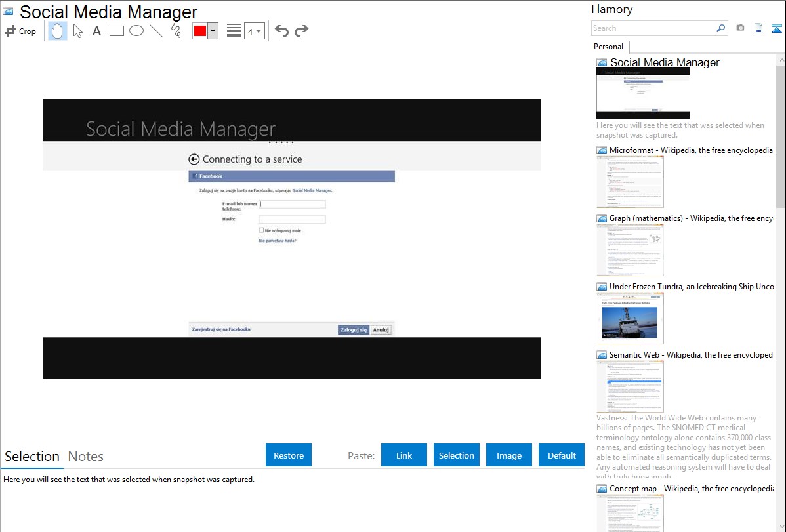Select the 'Under Frozen Tundra' list title
The width and height of the screenshot is (786, 532).
point(692,286)
